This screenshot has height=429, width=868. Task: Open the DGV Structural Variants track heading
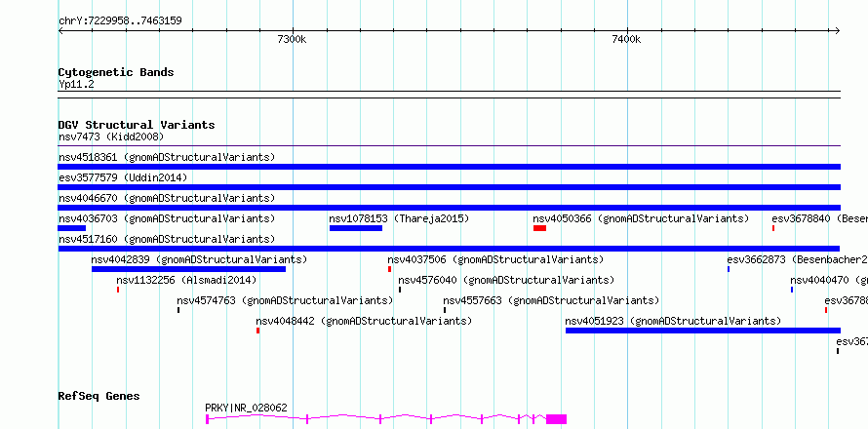pyautogui.click(x=137, y=125)
